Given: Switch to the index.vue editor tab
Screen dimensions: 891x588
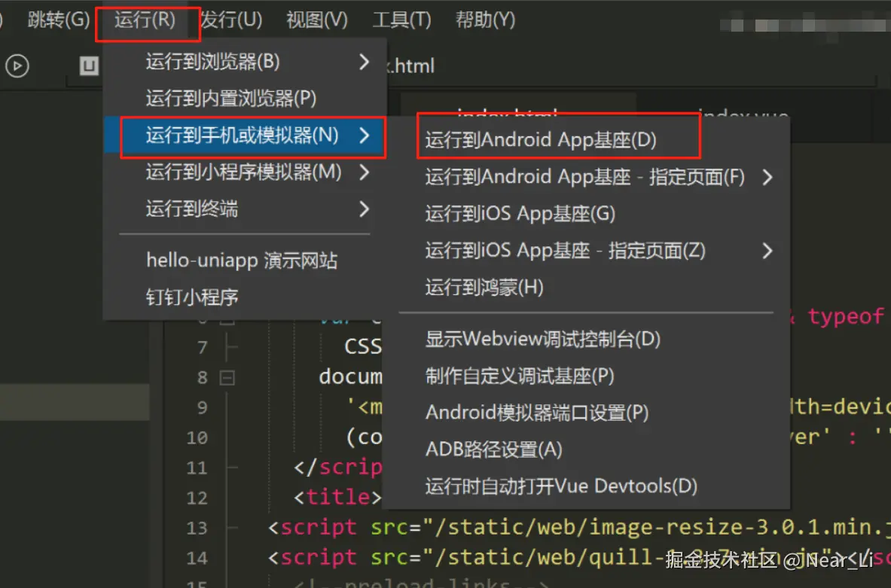Looking at the screenshot, I should point(743,116).
